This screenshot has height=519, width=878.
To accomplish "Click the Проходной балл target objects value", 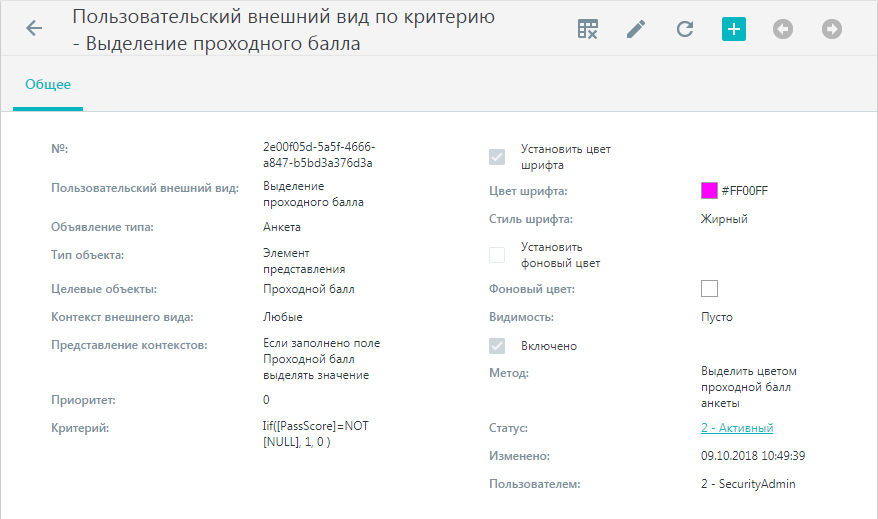I will 309,289.
